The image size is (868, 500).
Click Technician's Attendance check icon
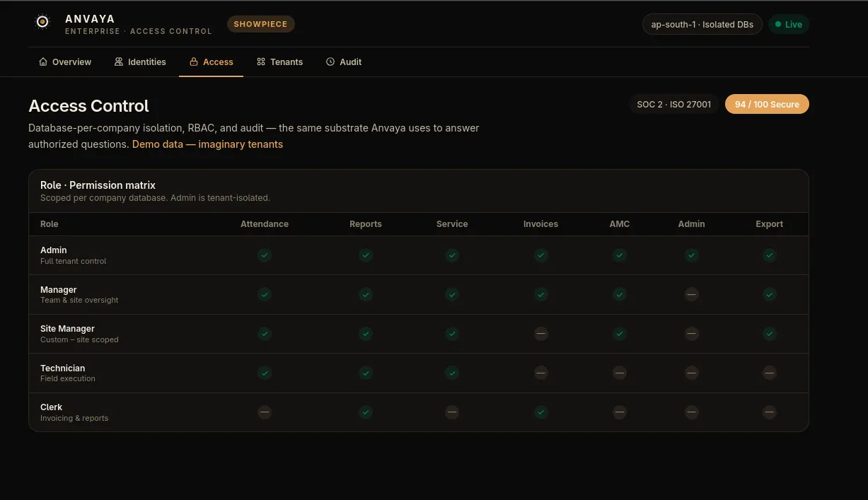pyautogui.click(x=265, y=373)
